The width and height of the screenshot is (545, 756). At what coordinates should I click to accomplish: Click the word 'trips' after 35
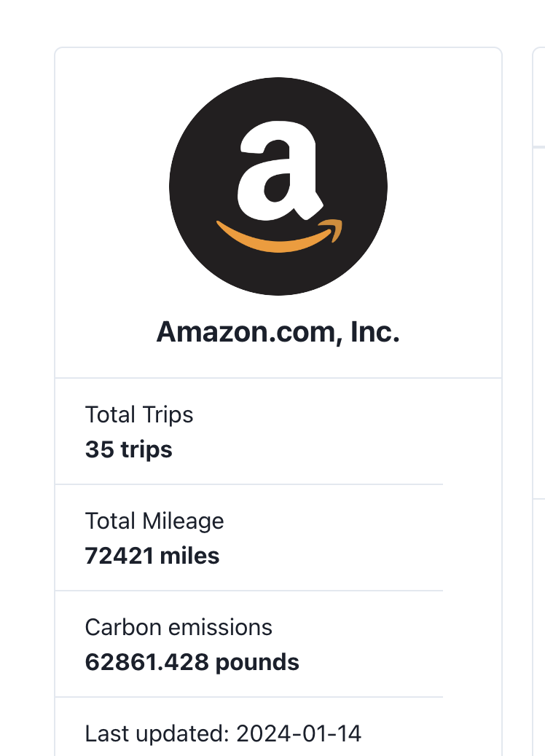pyautogui.click(x=146, y=450)
